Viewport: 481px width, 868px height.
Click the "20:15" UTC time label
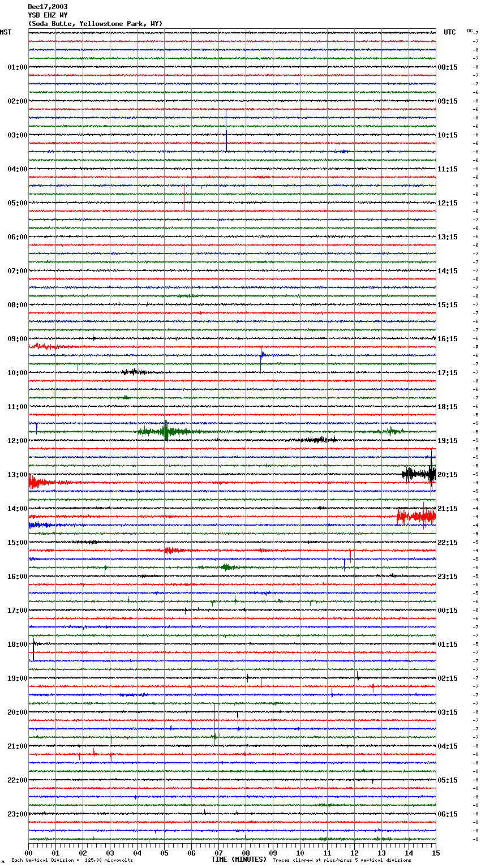(448, 475)
